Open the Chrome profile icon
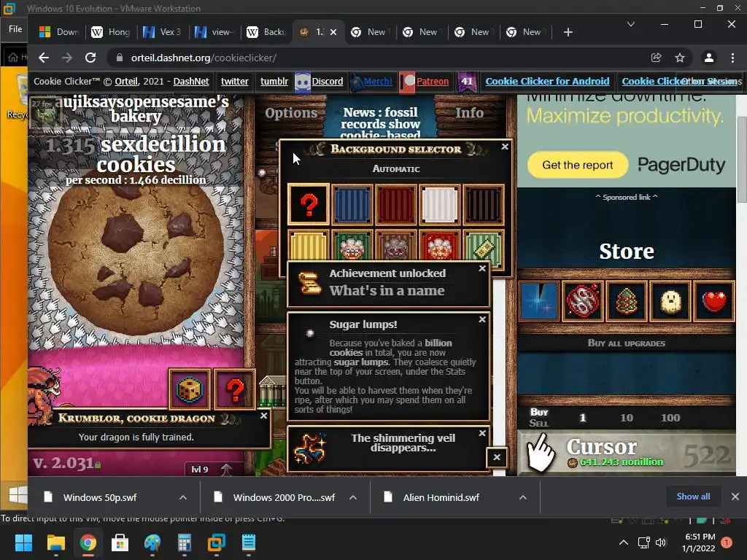Image resolution: width=747 pixels, height=560 pixels. coord(708,58)
